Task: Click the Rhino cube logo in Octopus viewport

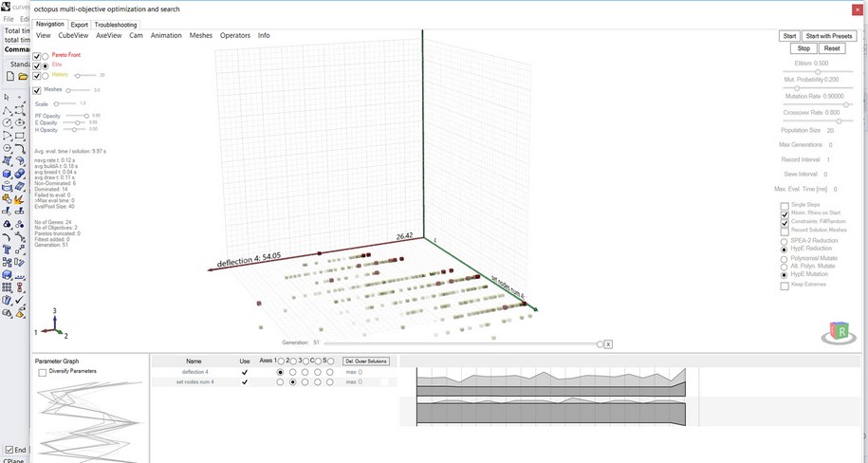Action: tap(839, 332)
